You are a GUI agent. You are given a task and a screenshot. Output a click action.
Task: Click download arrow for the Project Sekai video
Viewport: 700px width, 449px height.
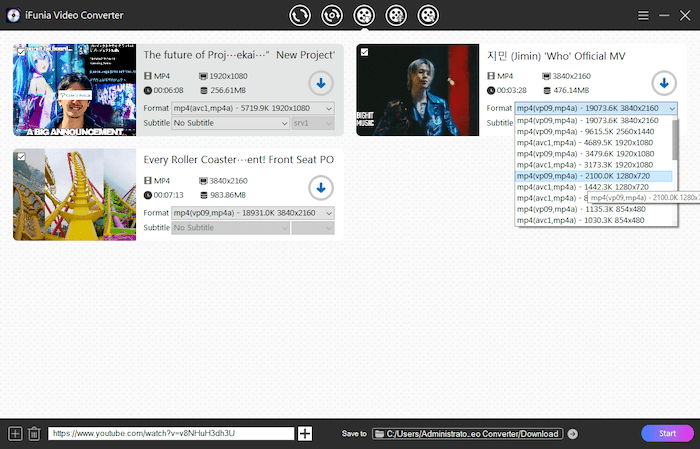tap(320, 83)
